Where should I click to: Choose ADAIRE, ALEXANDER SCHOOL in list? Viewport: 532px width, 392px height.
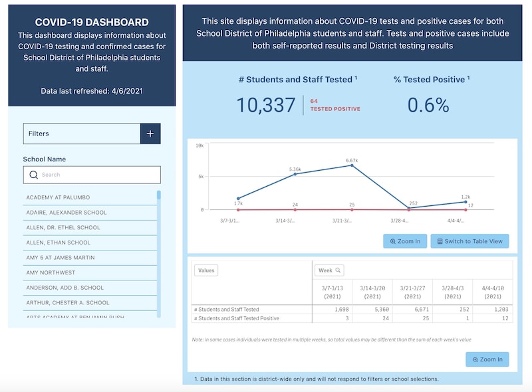tap(66, 213)
